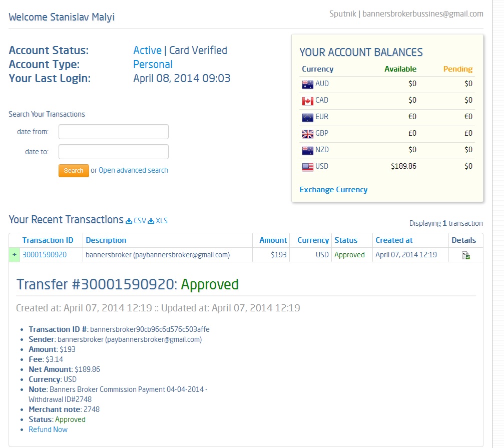Click the Refund Now link
Screen dimensions: 504x448
[x=48, y=429]
